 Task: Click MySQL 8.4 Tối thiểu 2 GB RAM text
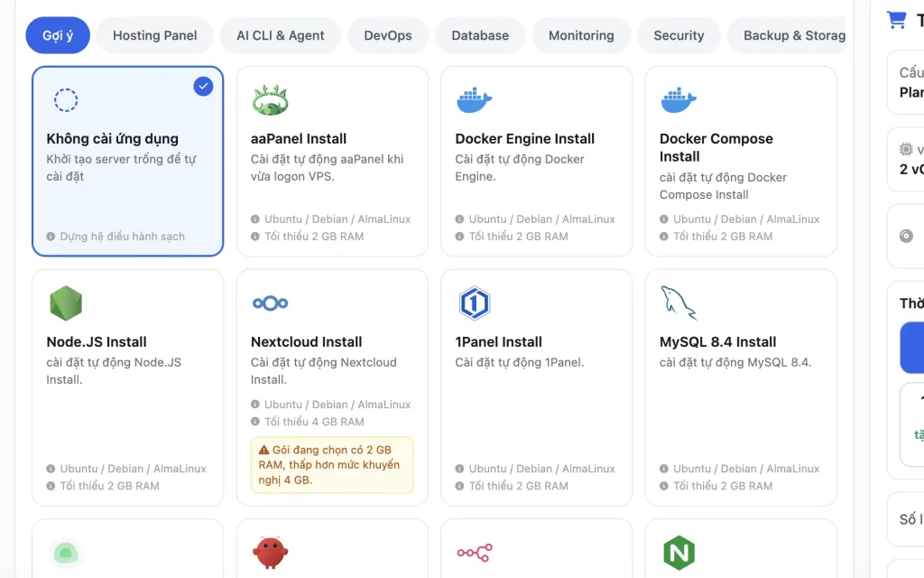[723, 486]
